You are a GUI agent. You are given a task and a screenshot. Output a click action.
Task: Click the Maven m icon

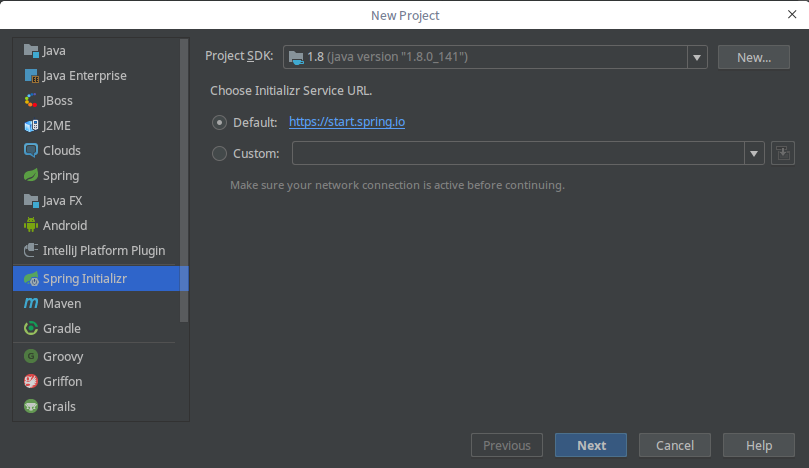pos(31,303)
